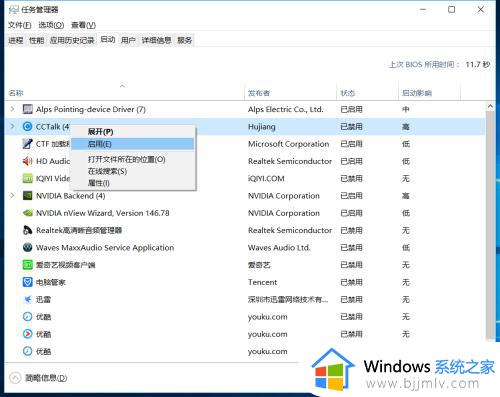Switch to the 进程 tab
The height and width of the screenshot is (397, 500).
coord(16,40)
